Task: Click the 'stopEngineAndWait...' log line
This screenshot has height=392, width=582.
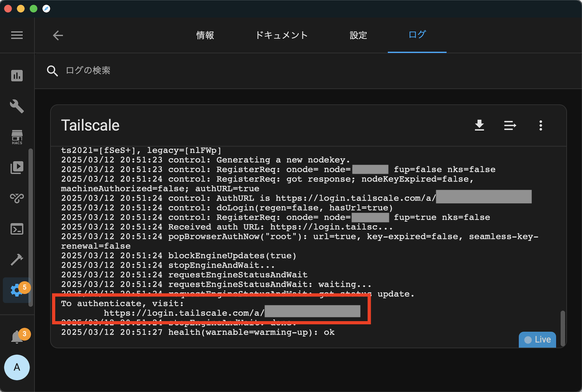Action: click(x=168, y=265)
